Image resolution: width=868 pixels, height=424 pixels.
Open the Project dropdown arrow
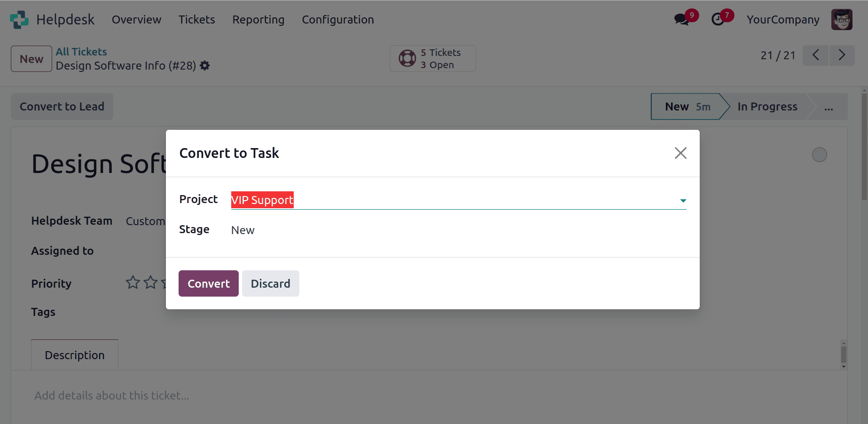pos(683,200)
